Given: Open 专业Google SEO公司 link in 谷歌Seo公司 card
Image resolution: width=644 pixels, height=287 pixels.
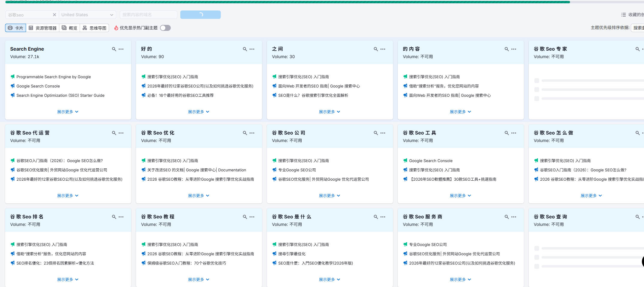Looking at the screenshot, I should (x=297, y=170).
